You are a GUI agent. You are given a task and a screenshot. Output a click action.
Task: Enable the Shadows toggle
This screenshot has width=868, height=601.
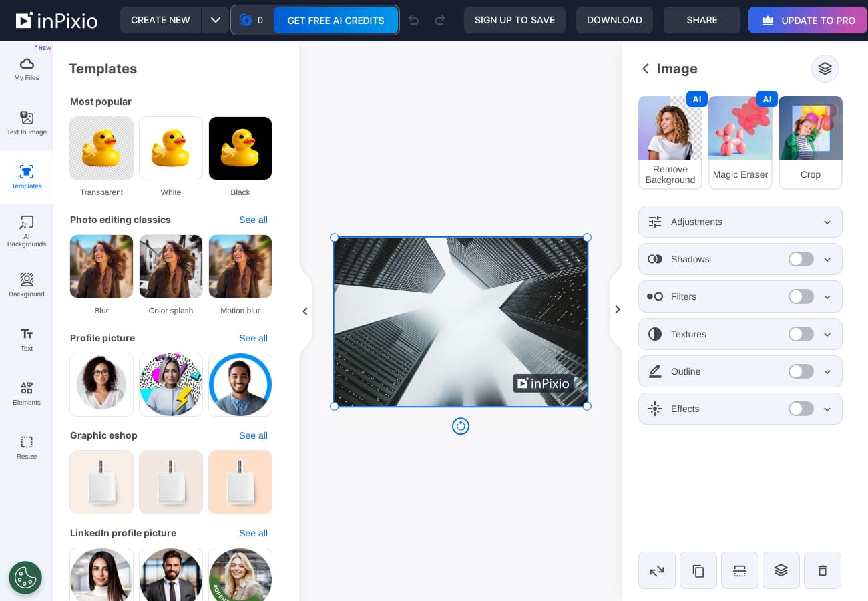coord(801,259)
